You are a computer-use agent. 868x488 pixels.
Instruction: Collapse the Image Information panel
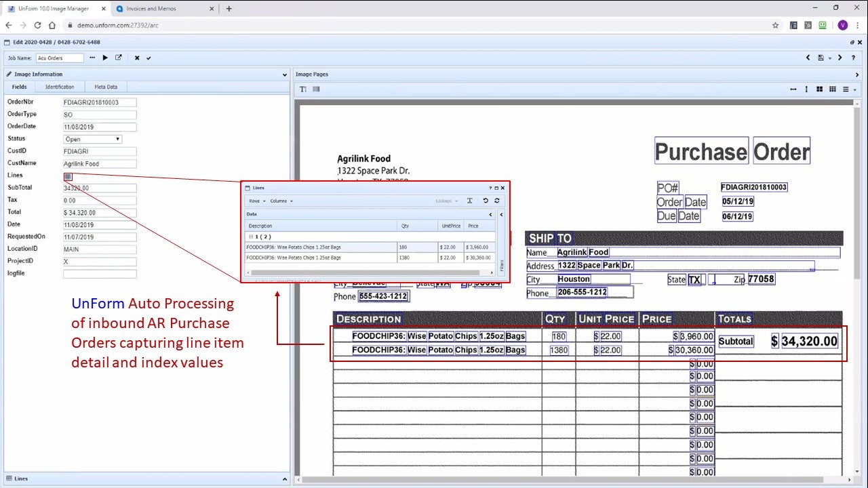285,75
